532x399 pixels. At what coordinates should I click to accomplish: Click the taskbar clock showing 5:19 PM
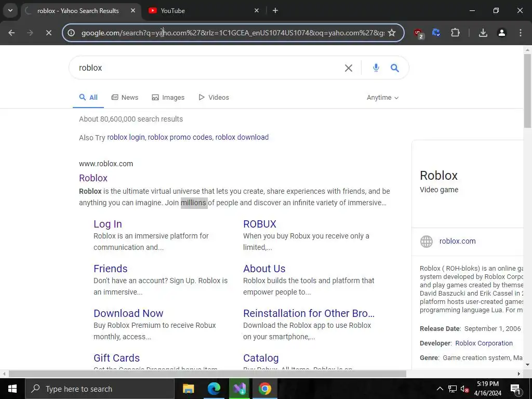487,389
